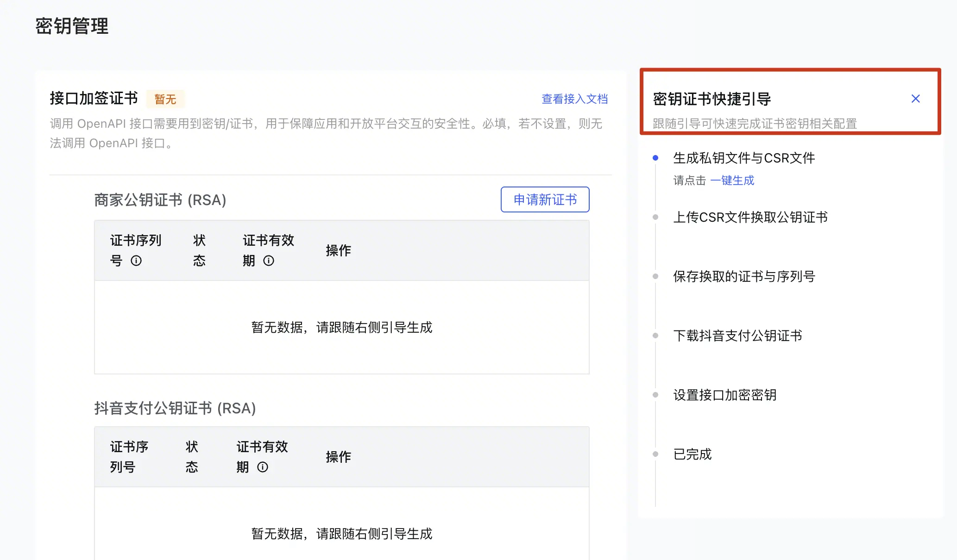The image size is (957, 560).
Task: Click the 一键生成 link
Action: click(732, 180)
